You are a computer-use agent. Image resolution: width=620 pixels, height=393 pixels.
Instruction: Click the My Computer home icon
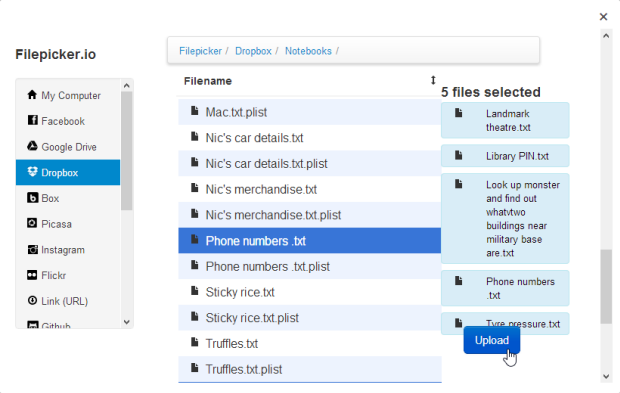(x=32, y=94)
